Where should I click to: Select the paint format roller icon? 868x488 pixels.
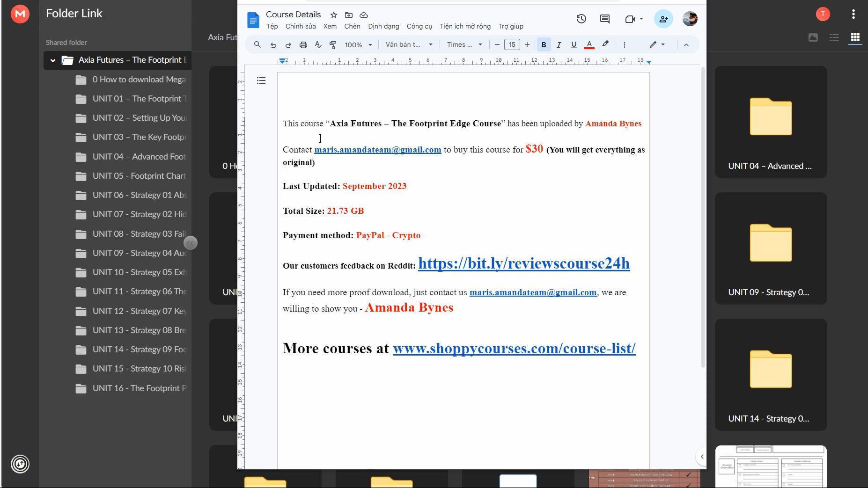pos(333,45)
